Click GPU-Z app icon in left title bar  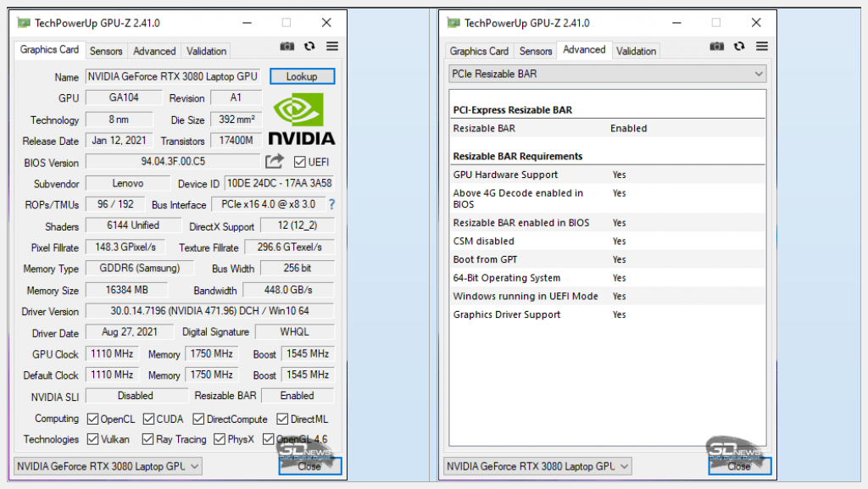coord(24,23)
